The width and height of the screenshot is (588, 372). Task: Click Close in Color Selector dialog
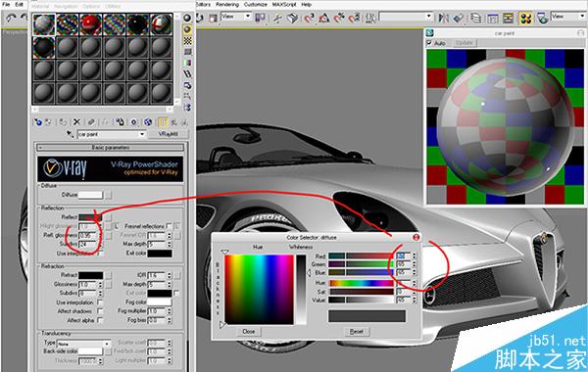249,332
